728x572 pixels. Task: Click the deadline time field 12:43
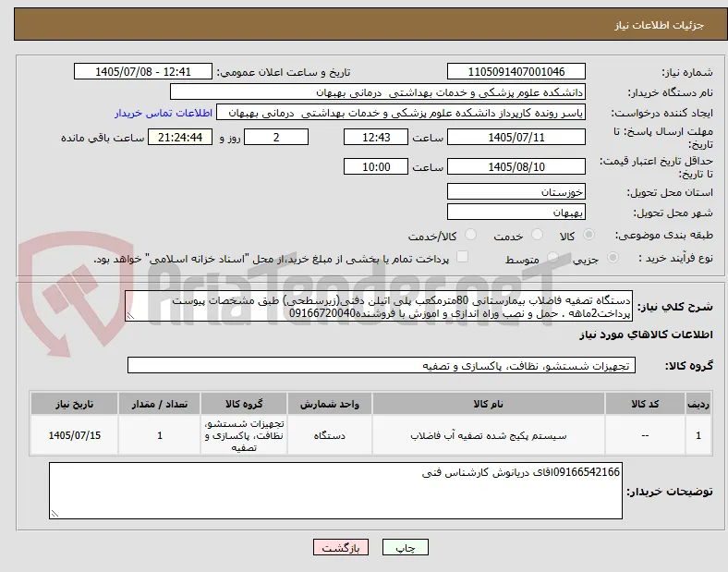click(376, 138)
